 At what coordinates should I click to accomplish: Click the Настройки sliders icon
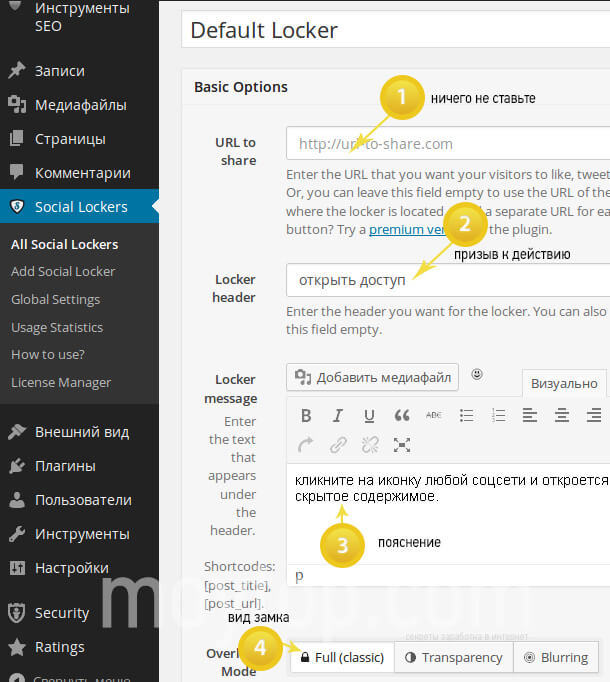[x=17, y=568]
